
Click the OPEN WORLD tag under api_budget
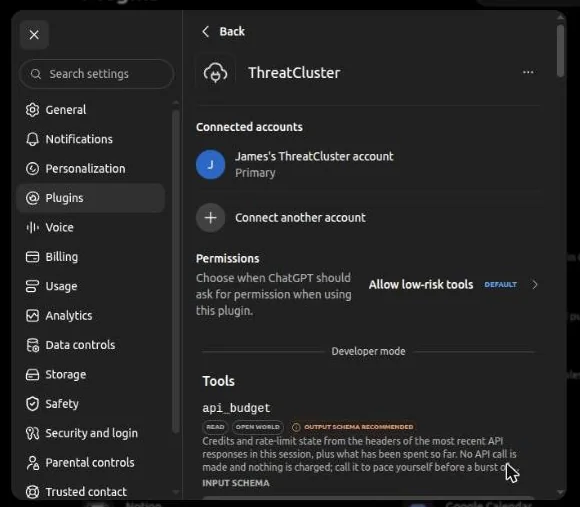[258, 427]
